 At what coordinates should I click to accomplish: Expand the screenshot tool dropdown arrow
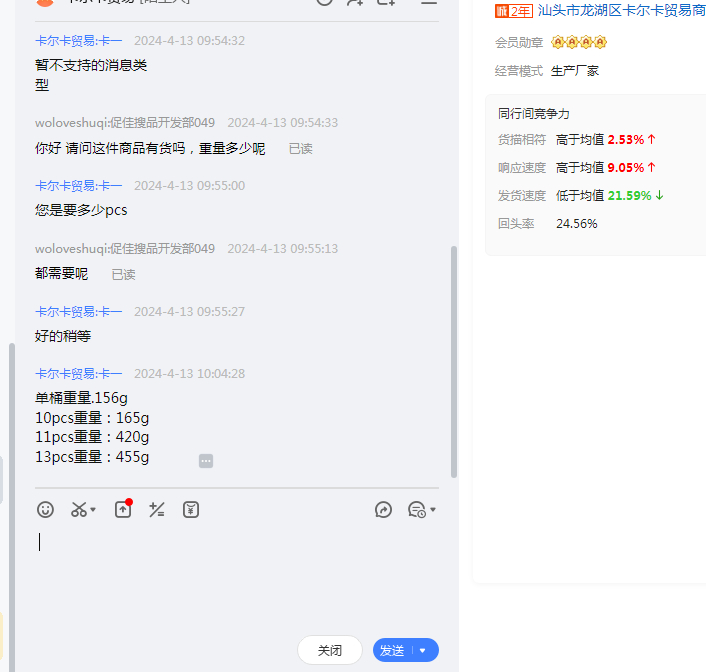[94, 511]
